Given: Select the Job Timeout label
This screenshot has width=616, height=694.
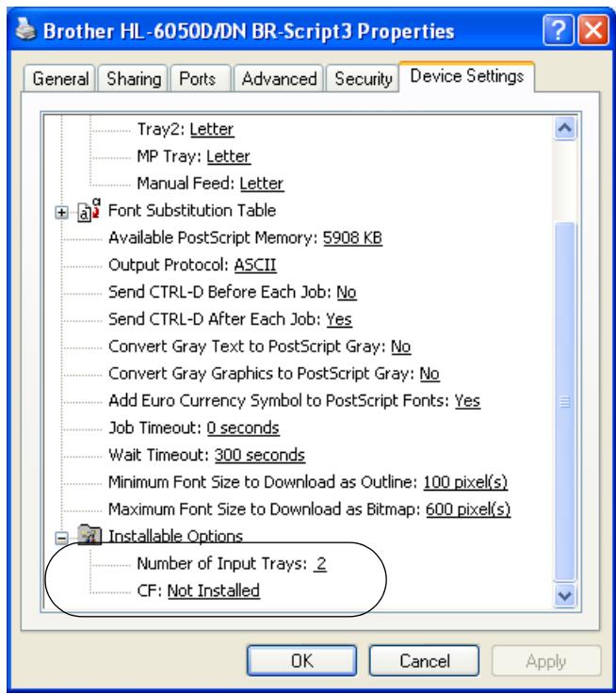Looking at the screenshot, I should (x=155, y=428).
